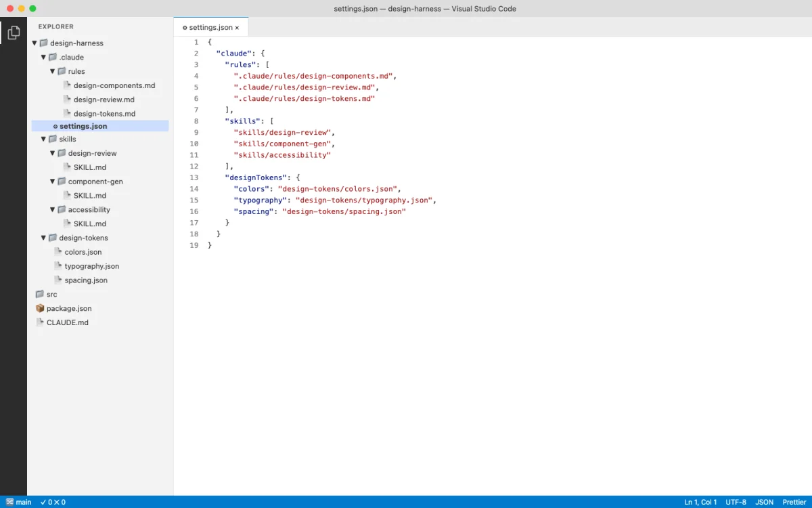
Task: Click the SKILL.md file icon under design-review
Action: tap(67, 167)
